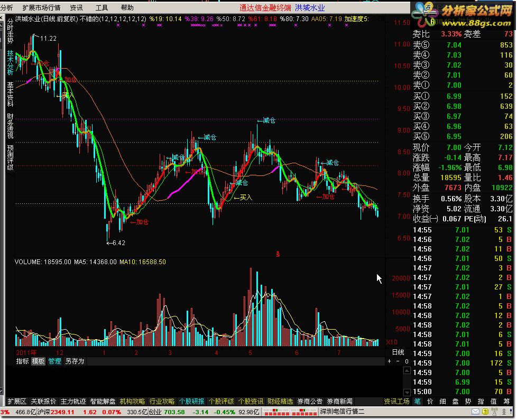The width and height of the screenshot is (517, 420).
Task: Select the 笔 tick-detail tab
Action: click(418, 402)
